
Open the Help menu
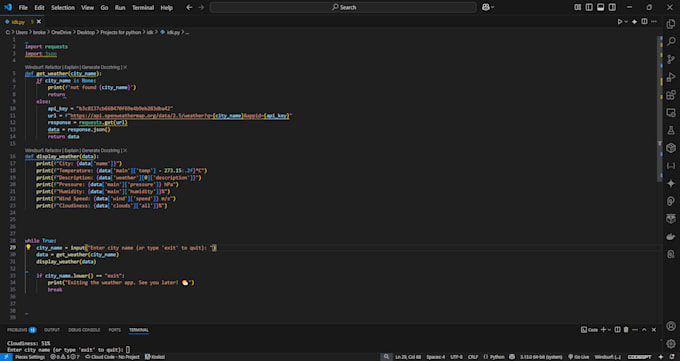click(167, 7)
